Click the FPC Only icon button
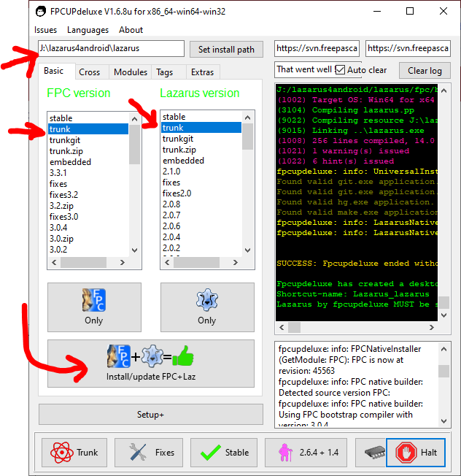 tap(93, 307)
